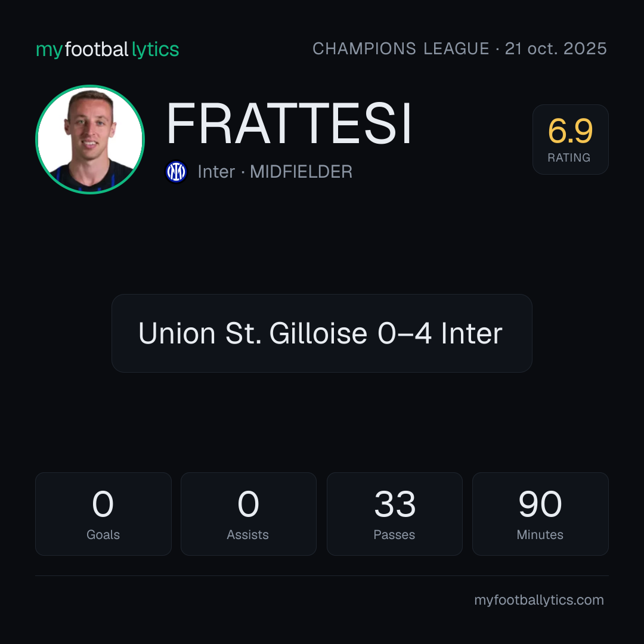
Task: Click Frattesi's player portrait photo
Action: (90, 140)
